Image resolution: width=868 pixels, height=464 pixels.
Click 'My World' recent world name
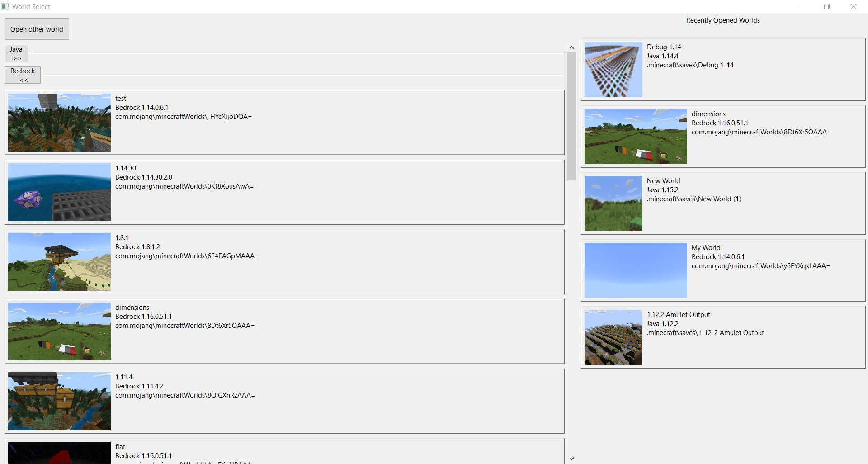pos(706,248)
